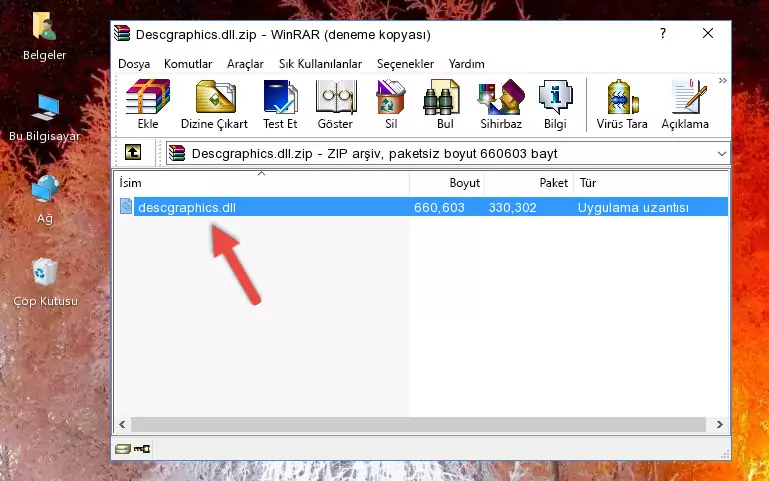Viewport: 769px width, 481px height.
Task: Start Virüs Tara scan
Action: pos(622,104)
